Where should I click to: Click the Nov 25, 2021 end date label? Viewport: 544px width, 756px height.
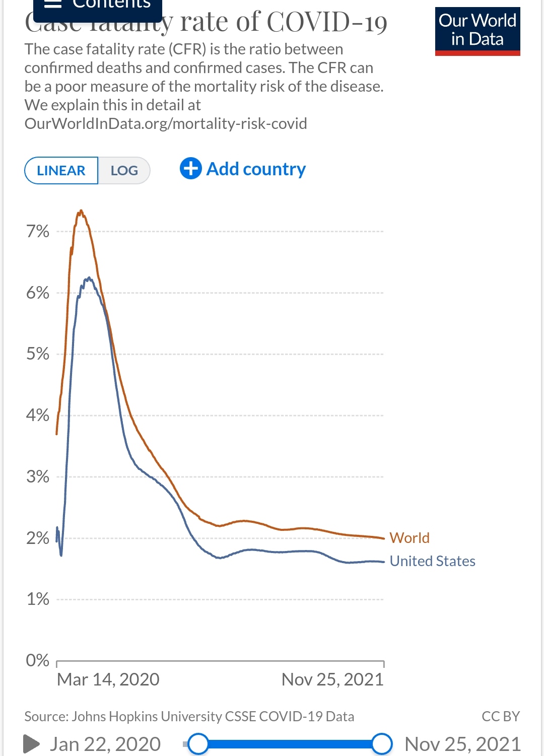(x=462, y=744)
